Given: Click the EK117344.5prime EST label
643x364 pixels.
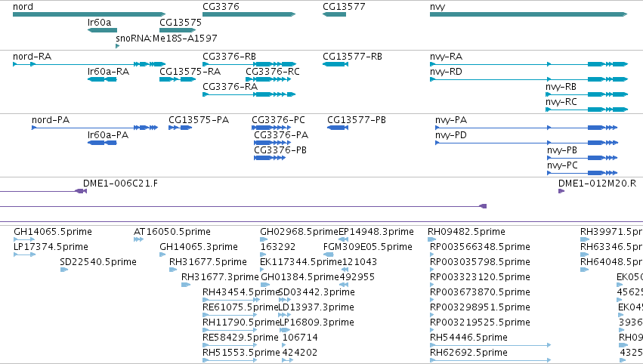Looking at the screenshot, I should coord(301,262).
